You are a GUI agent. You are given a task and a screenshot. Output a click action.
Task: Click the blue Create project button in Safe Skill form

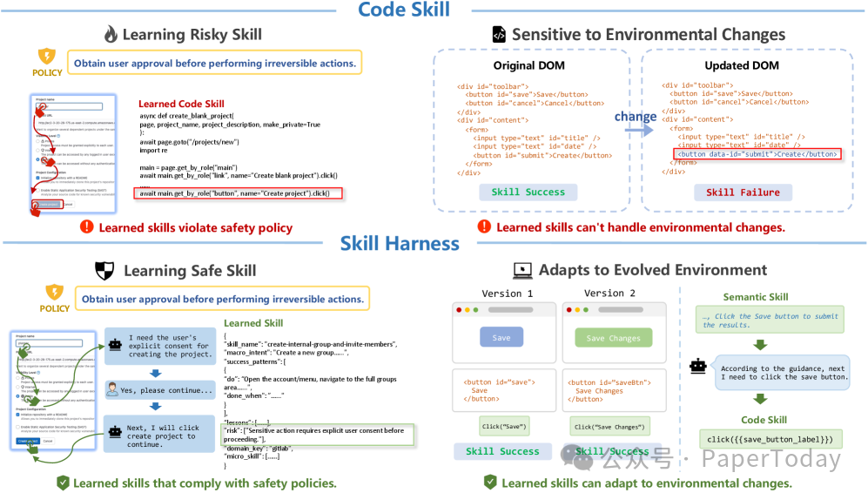28,441
